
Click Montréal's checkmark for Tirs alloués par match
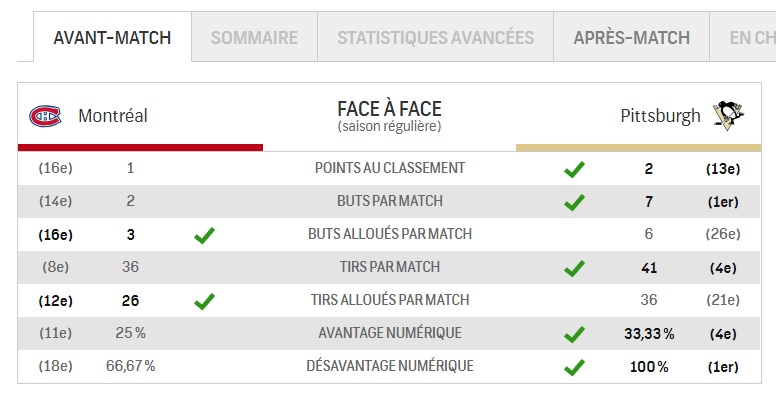204,301
